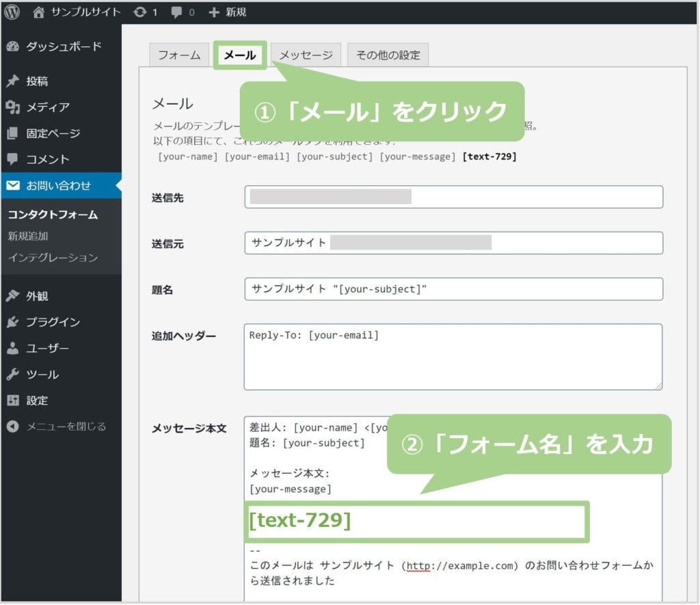Click the ツール wrench icon
The width and height of the screenshot is (700, 605).
coord(13,374)
